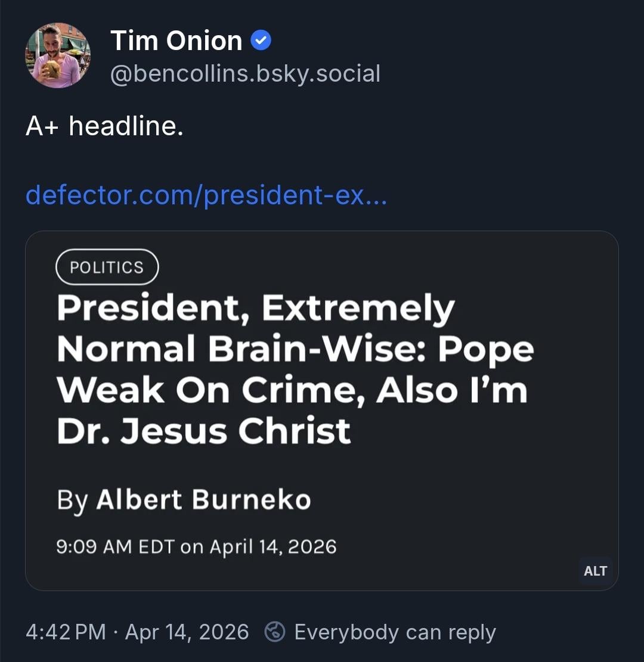Image resolution: width=644 pixels, height=662 pixels.
Task: Click the 4:42 PM post time
Action: [66, 632]
